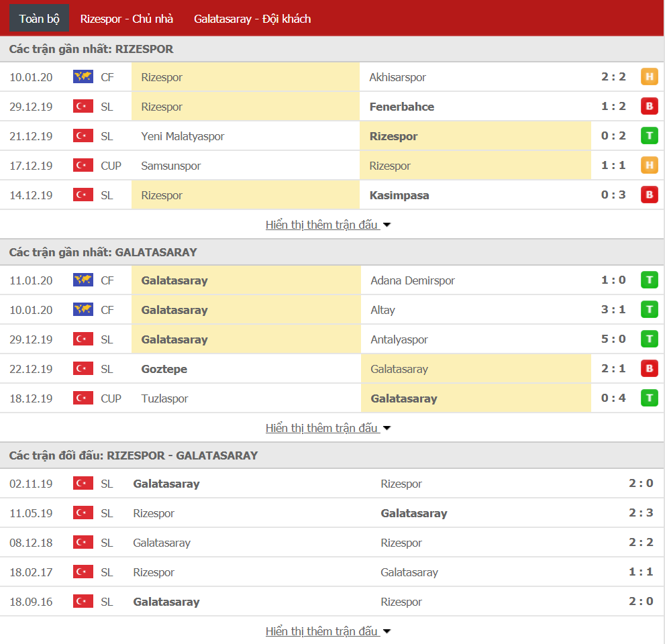Click Tuzlaspor team name

click(x=164, y=398)
